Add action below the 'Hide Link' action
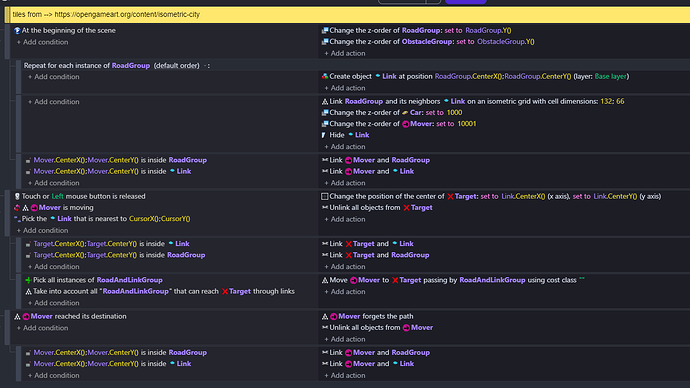 pyautogui.click(x=345, y=146)
